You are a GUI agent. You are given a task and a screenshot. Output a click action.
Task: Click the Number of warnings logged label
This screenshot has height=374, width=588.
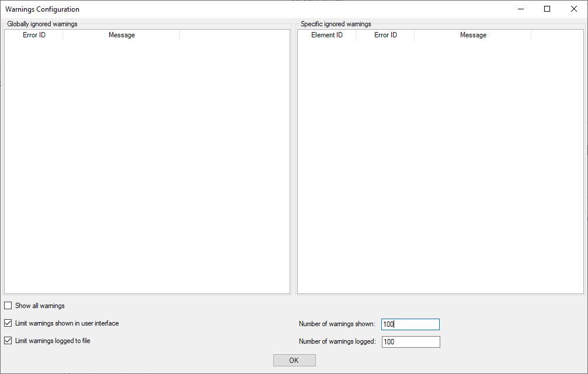coord(337,341)
